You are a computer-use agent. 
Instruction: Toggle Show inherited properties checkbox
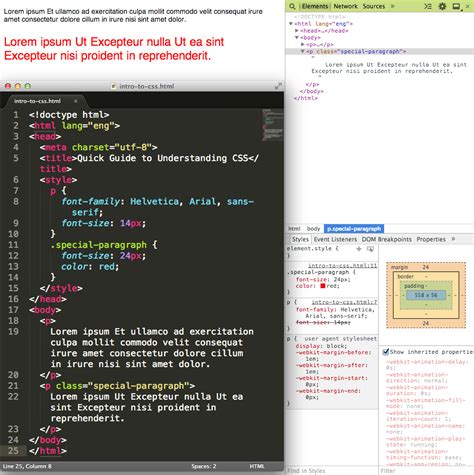point(386,352)
